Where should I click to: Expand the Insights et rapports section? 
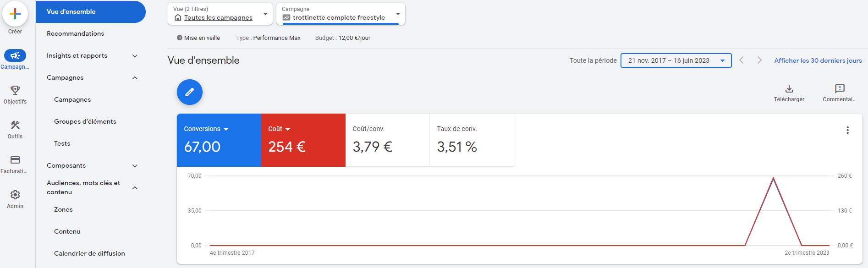[x=135, y=56]
